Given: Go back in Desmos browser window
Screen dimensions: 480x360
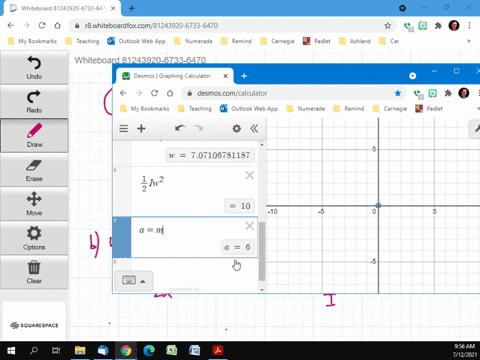Looking at the screenshot, I should point(123,93).
